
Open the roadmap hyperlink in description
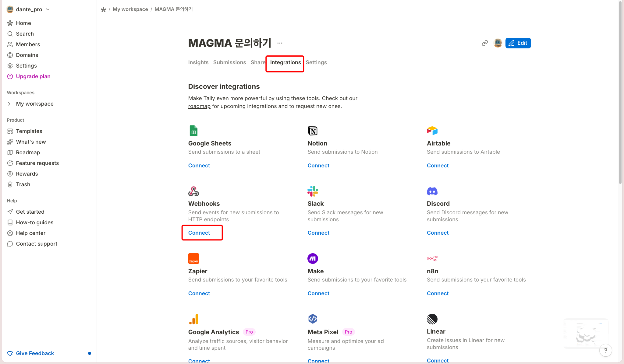tap(199, 106)
